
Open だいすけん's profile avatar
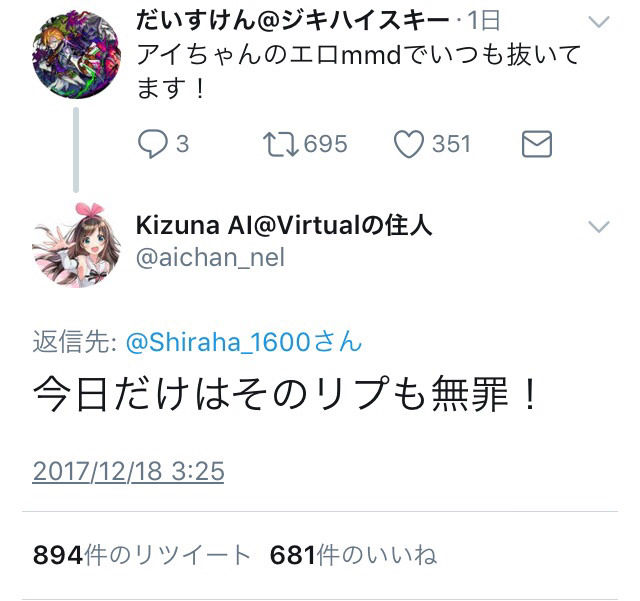coord(76,54)
